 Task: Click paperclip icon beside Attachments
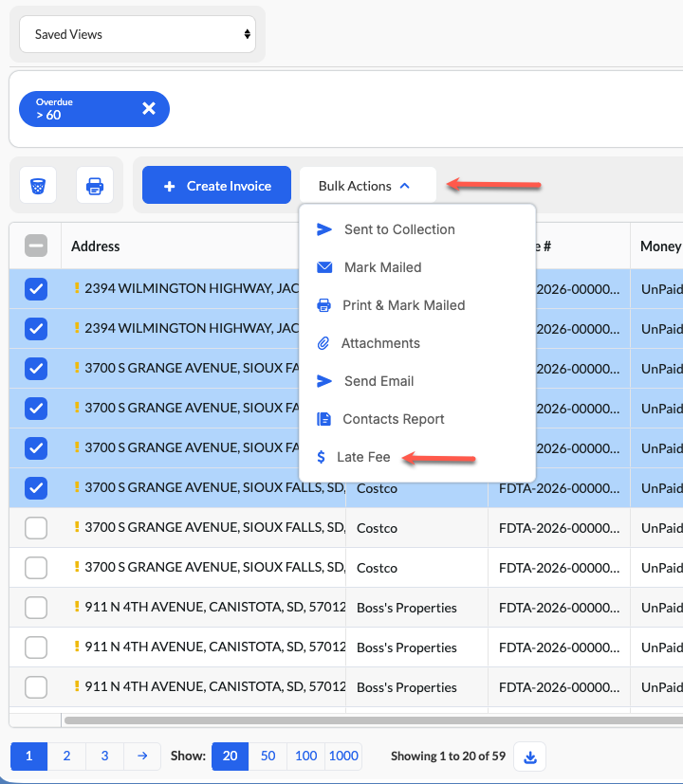(x=323, y=343)
